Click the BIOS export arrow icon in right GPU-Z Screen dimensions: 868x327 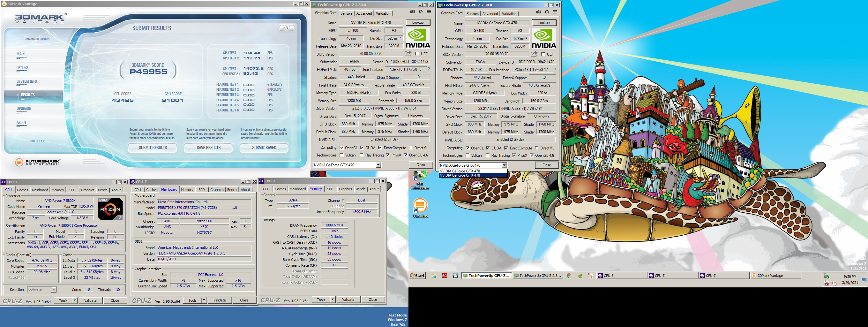534,54
